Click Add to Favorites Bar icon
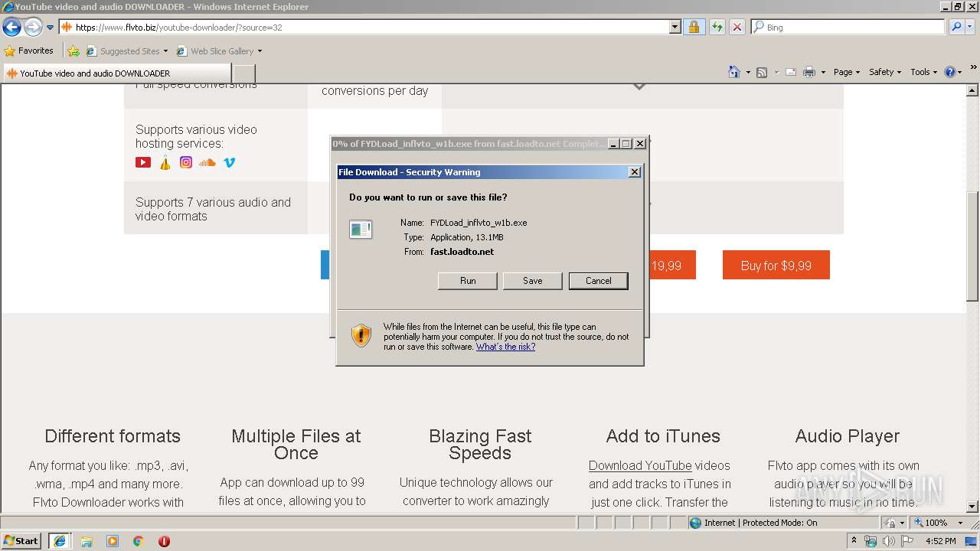 click(73, 51)
